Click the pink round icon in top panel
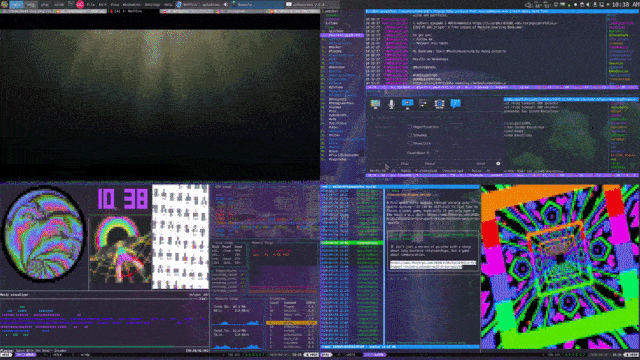 (x=80, y=4)
